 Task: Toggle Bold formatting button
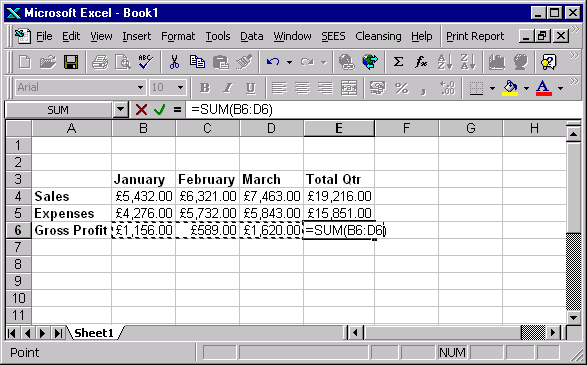tap(204, 88)
